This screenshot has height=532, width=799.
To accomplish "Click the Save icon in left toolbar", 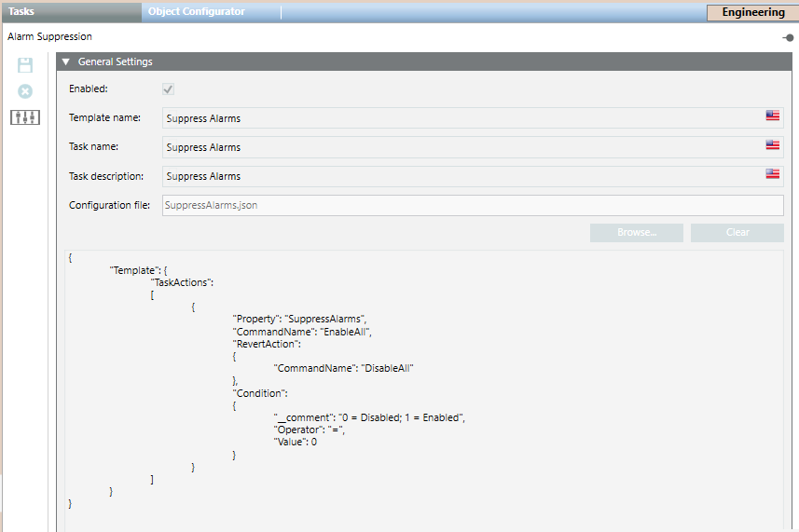I will 25,65.
